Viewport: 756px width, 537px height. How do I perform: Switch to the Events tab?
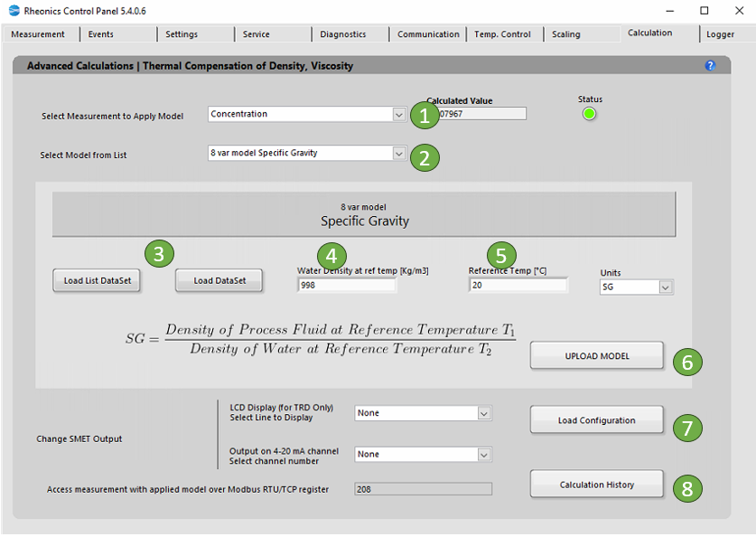click(118, 34)
